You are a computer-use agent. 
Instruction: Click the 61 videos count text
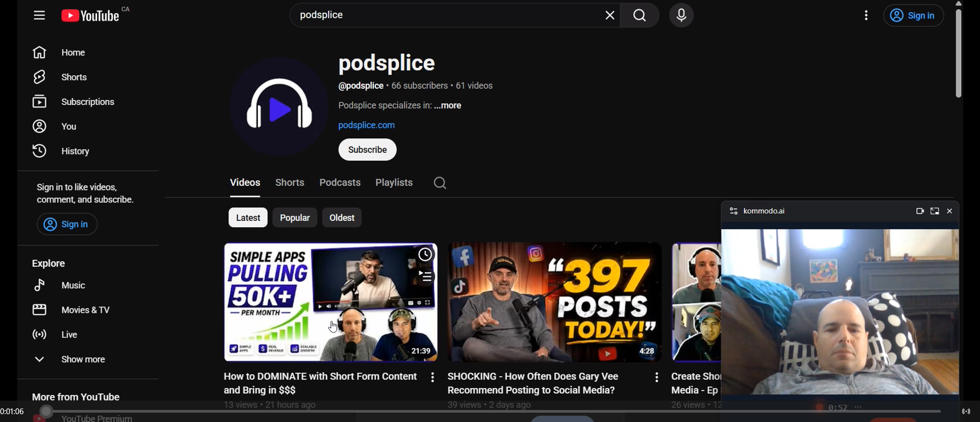pos(475,86)
